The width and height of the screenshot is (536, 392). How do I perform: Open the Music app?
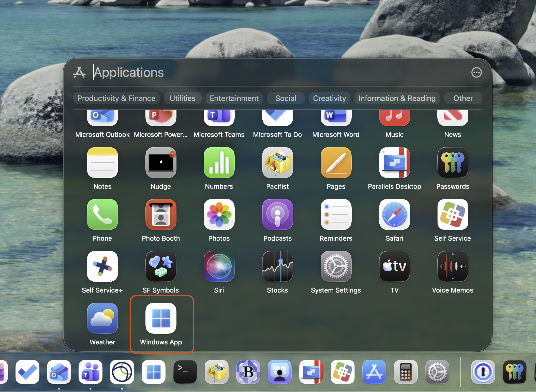[x=395, y=118]
